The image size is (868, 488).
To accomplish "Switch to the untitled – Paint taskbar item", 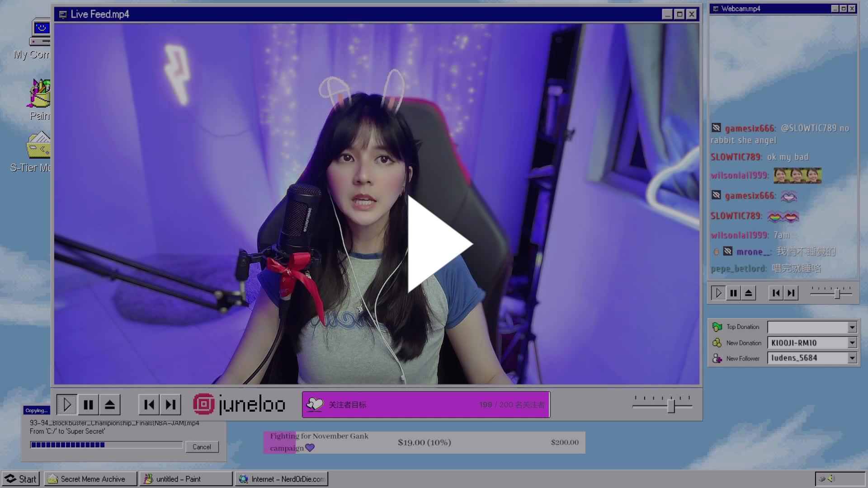I will point(185,479).
